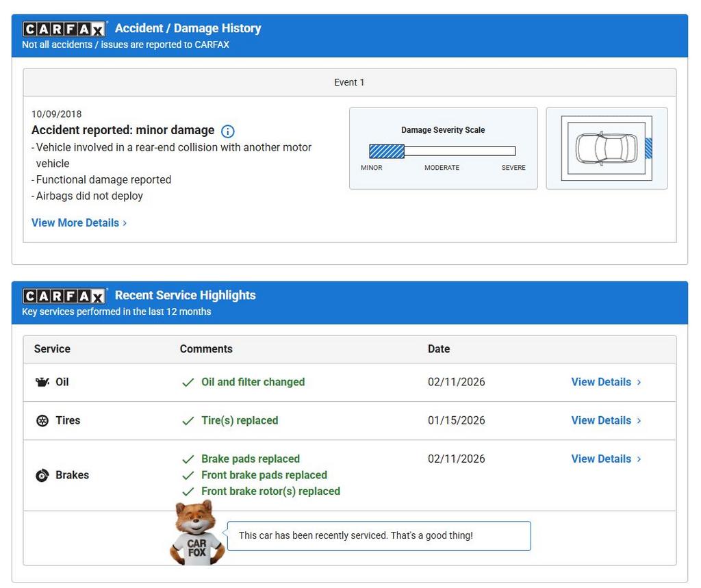Click the CARFAX logo in Accident / Damage History header
The height and width of the screenshot is (588, 701).
[x=64, y=29]
